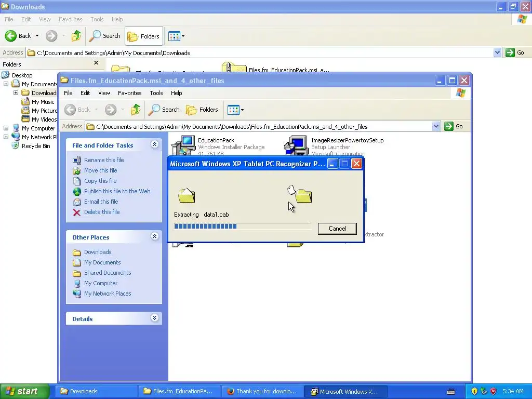Click Up folder icon in Downloads window
This screenshot has height=399, width=532.
point(76,36)
